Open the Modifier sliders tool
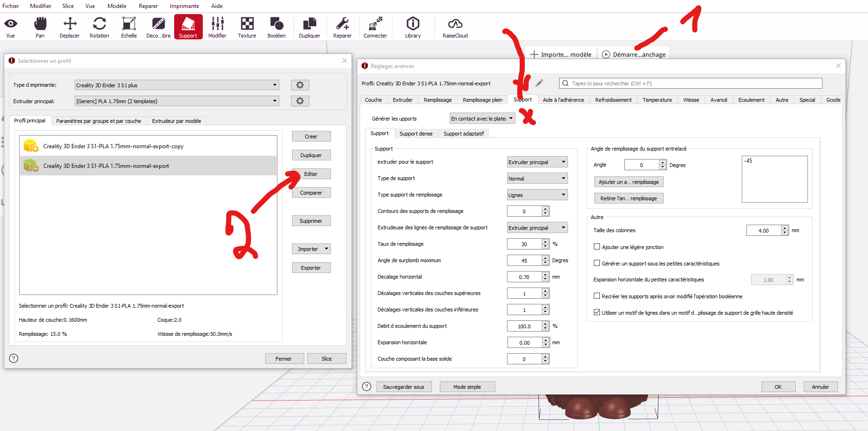This screenshot has height=431, width=868. [217, 27]
